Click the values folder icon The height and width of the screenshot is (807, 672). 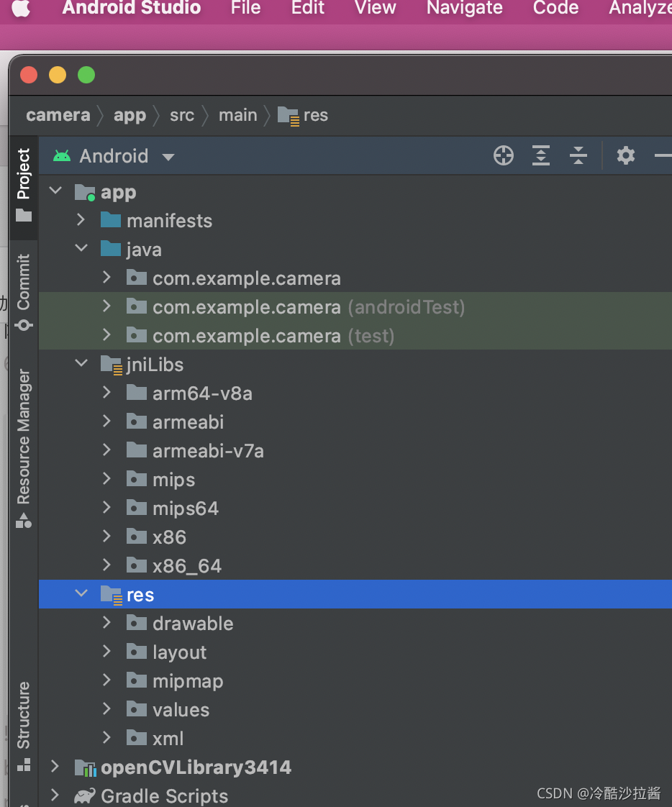[137, 710]
